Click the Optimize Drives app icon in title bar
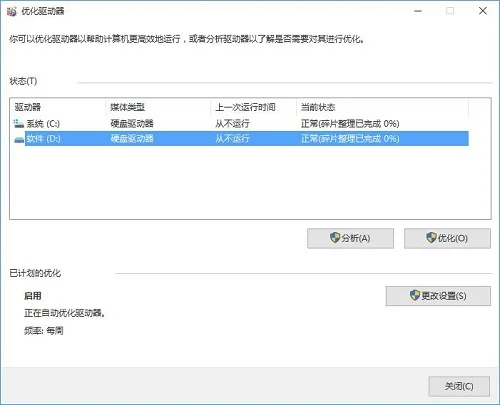This screenshot has width=500, height=405. (x=12, y=11)
